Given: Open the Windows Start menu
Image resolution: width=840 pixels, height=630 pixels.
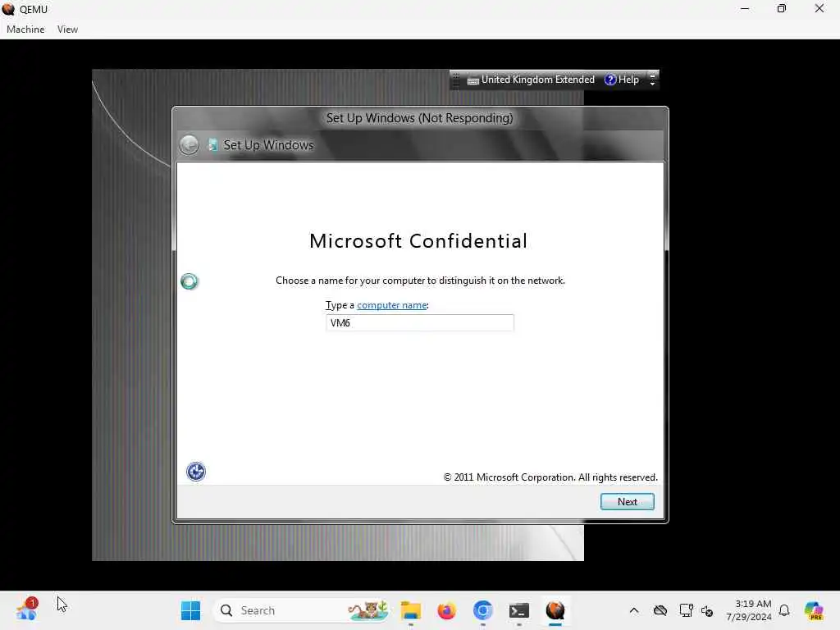Looking at the screenshot, I should coord(190,610).
